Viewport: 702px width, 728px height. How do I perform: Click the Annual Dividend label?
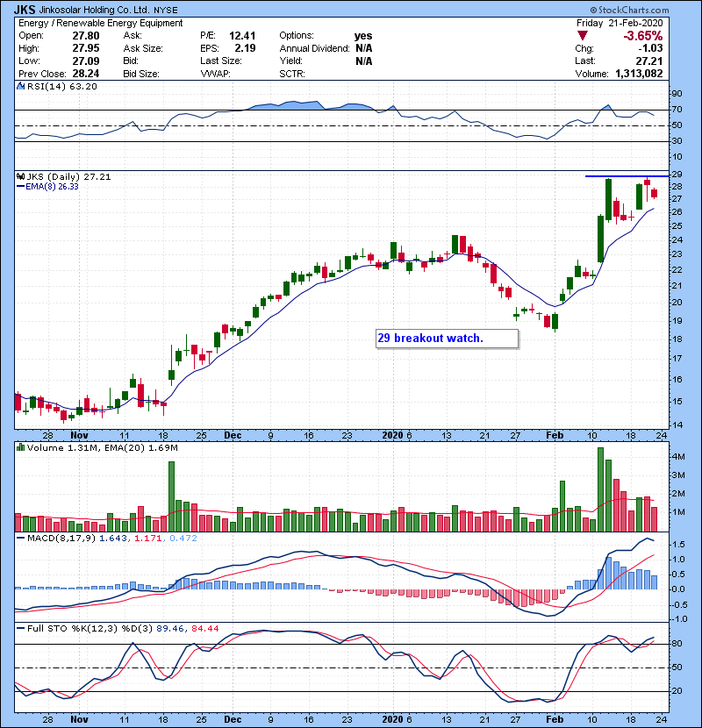pos(314,48)
